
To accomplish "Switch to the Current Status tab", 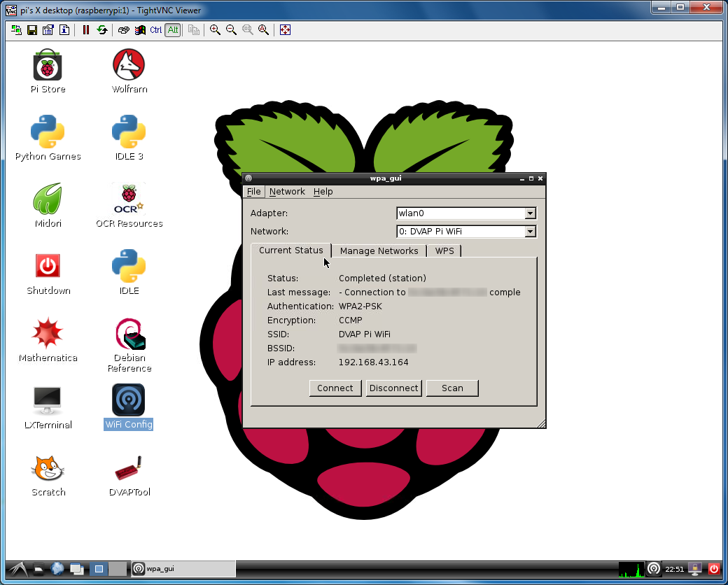I will coord(291,251).
